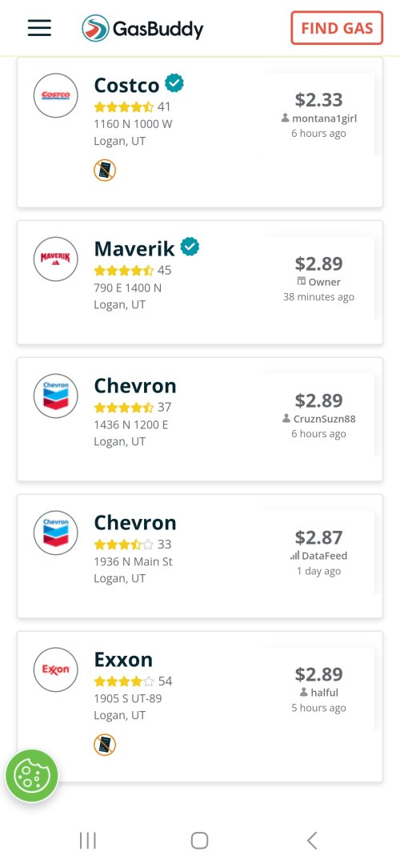The image size is (400, 868).
Task: Tap the Maverik station logo
Action: click(x=56, y=259)
